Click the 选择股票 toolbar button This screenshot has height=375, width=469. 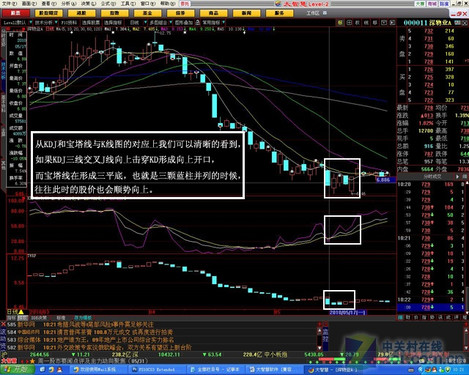91,23
